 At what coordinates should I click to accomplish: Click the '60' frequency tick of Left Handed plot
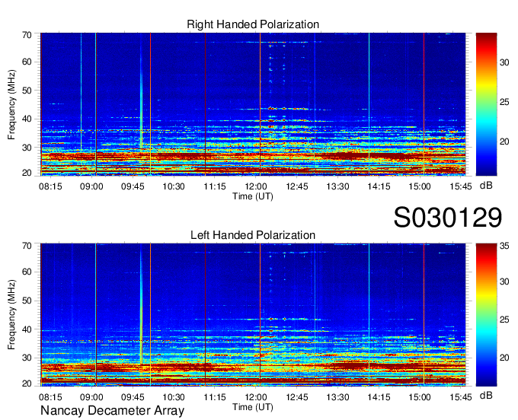pyautogui.click(x=27, y=272)
